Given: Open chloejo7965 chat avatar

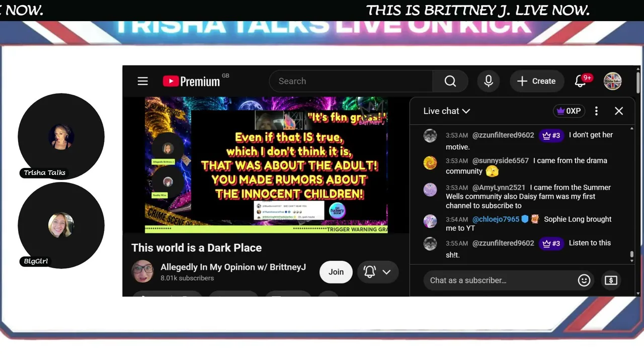Looking at the screenshot, I should pyautogui.click(x=430, y=221).
